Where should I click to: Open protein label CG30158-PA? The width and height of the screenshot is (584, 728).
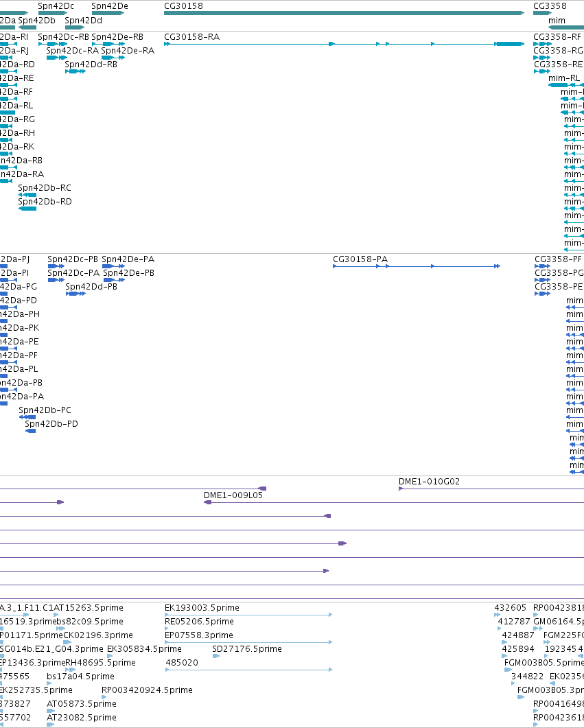360,259
